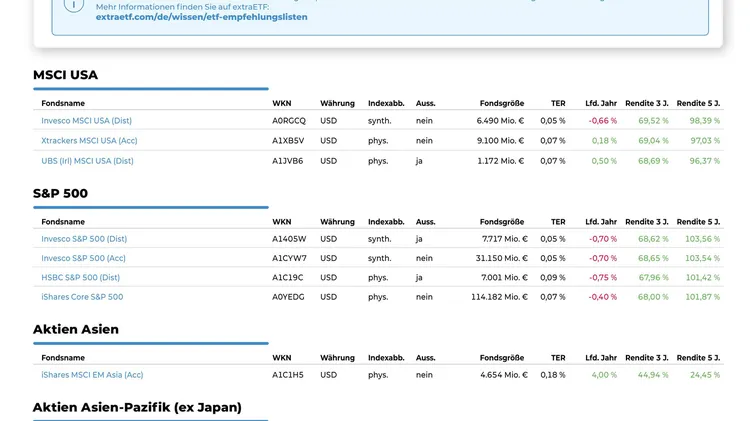This screenshot has height=421, width=750.
Task: Click the Lfd. Jahr header in the MSCI USA table
Action: pyautogui.click(x=601, y=103)
